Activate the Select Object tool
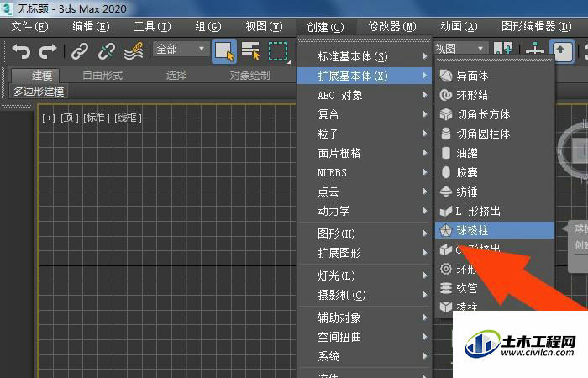 click(x=224, y=51)
